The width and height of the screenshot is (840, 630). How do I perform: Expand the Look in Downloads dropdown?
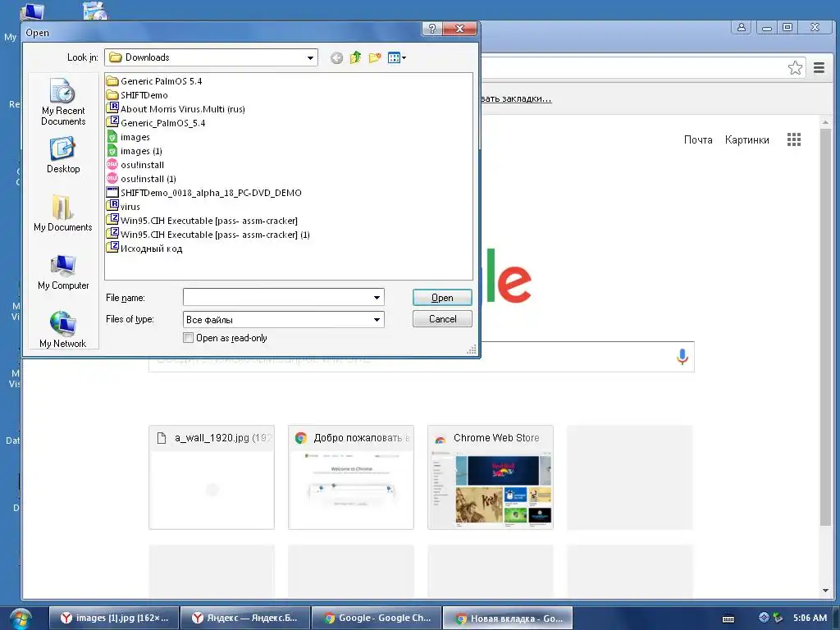[x=310, y=57]
